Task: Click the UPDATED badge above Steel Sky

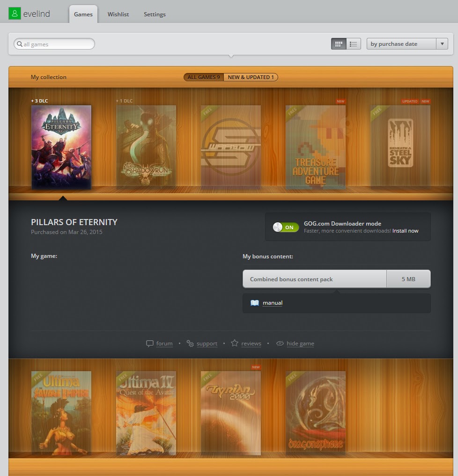Action: [410, 102]
